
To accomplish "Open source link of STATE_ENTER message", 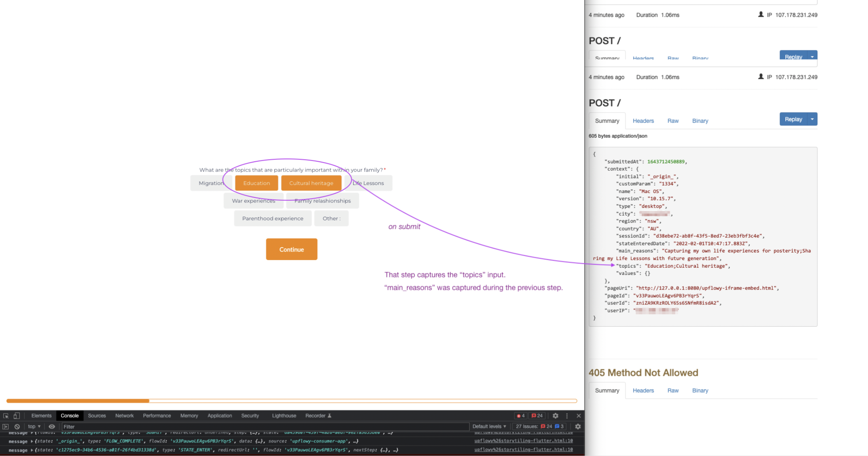I will point(524,449).
